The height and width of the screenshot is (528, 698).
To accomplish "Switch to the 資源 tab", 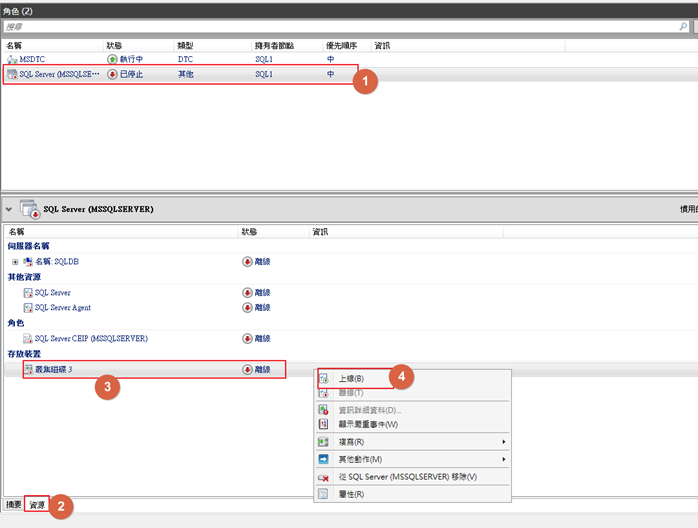I will [37, 505].
